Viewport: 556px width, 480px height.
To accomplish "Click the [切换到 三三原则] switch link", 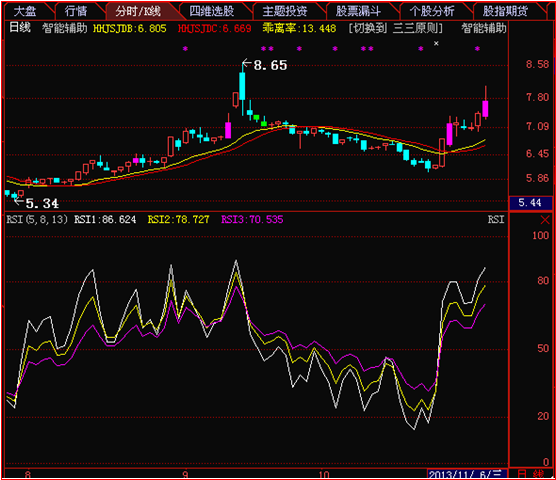I will tap(395, 28).
